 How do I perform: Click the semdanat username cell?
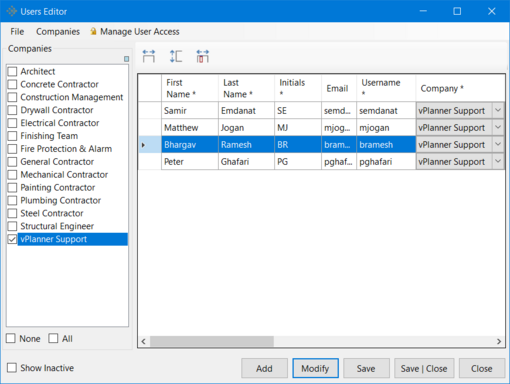pos(386,111)
